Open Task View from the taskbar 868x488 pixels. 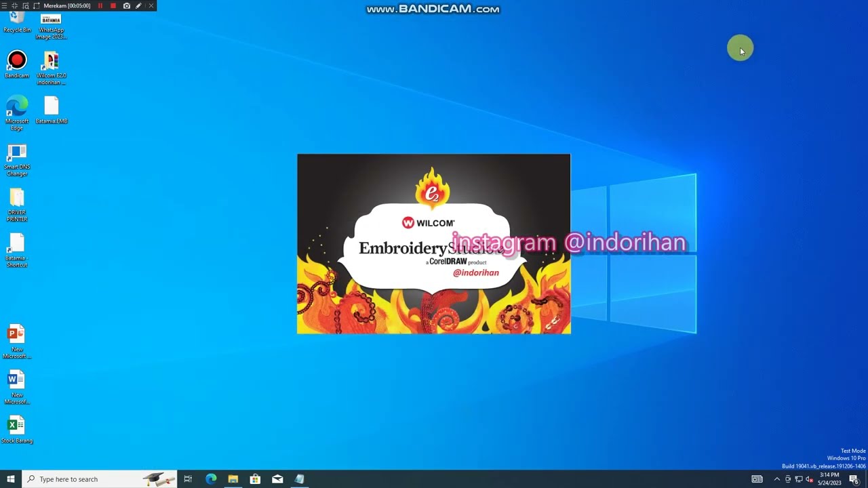pyautogui.click(x=188, y=479)
